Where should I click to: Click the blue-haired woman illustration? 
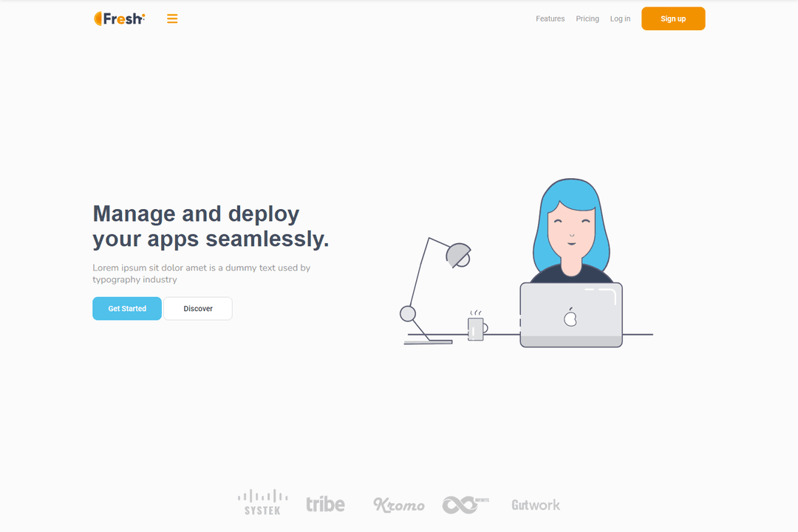(x=571, y=230)
